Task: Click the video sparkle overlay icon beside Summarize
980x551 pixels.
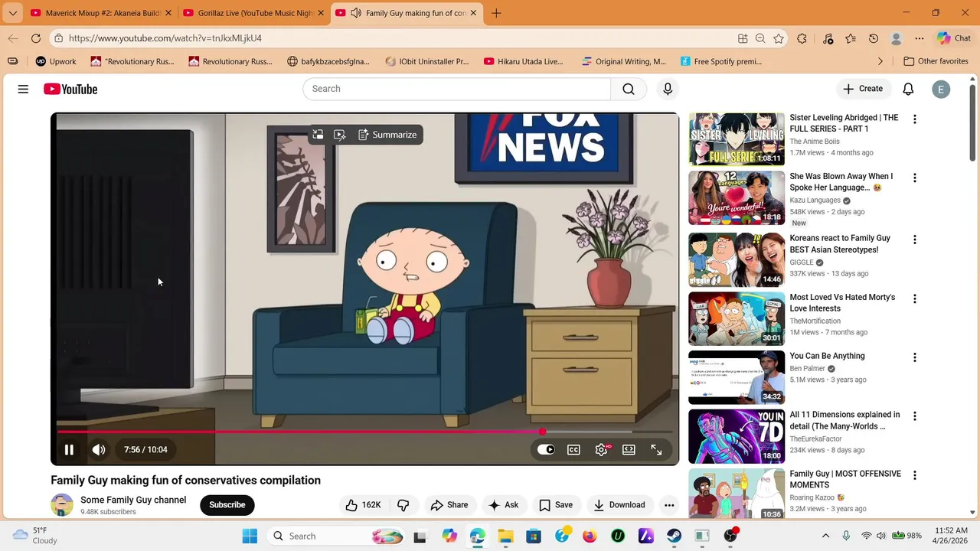Action: pos(340,135)
